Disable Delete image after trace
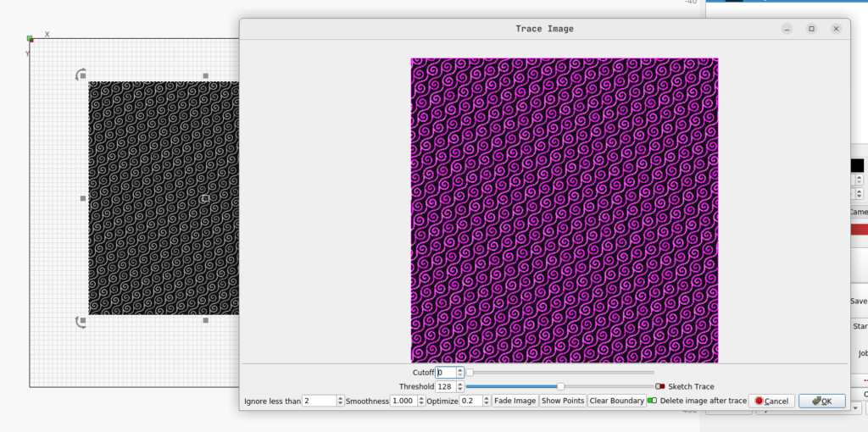Viewport: 868px width, 432px height. point(652,401)
